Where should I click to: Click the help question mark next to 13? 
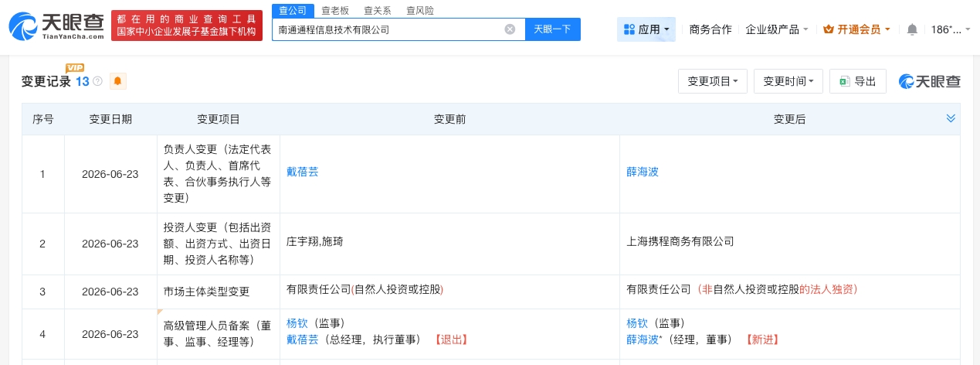[98, 81]
